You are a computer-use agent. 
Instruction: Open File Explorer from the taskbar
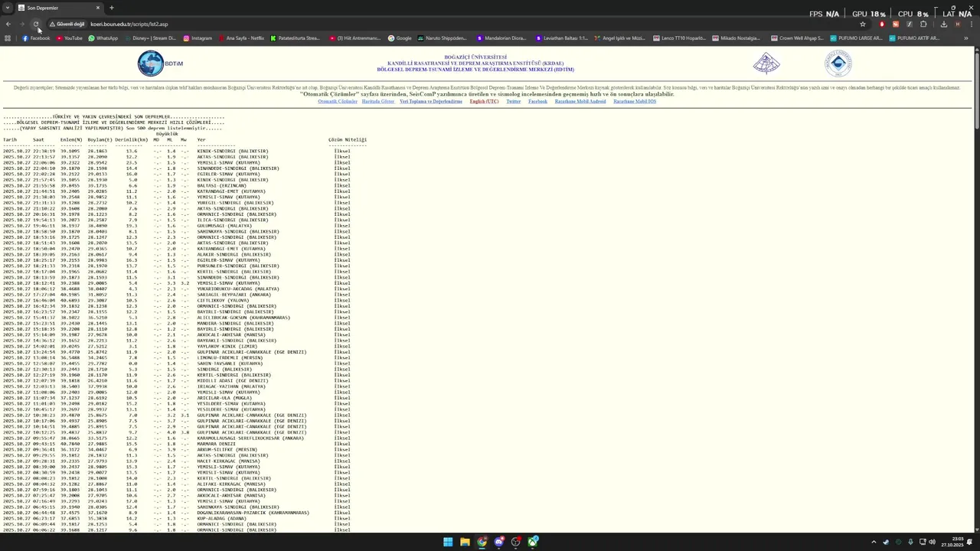(465, 542)
